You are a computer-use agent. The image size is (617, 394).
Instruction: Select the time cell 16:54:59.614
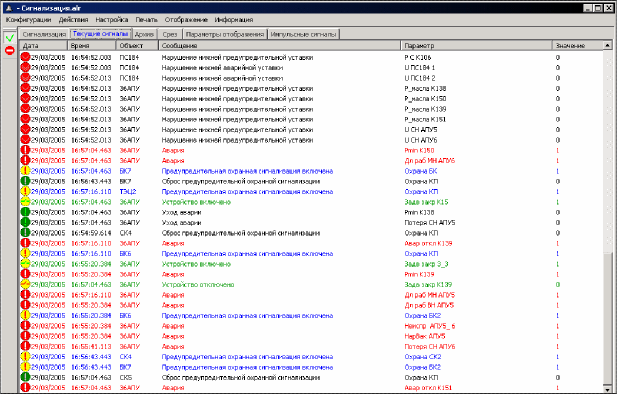coord(91,233)
